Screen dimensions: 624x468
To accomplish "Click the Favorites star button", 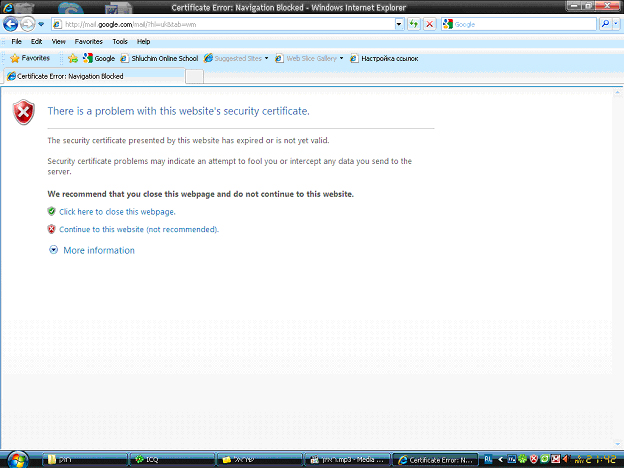I will (x=30, y=58).
